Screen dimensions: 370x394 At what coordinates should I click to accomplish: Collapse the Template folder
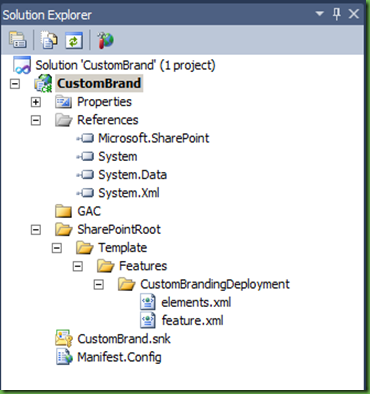[x=57, y=248]
